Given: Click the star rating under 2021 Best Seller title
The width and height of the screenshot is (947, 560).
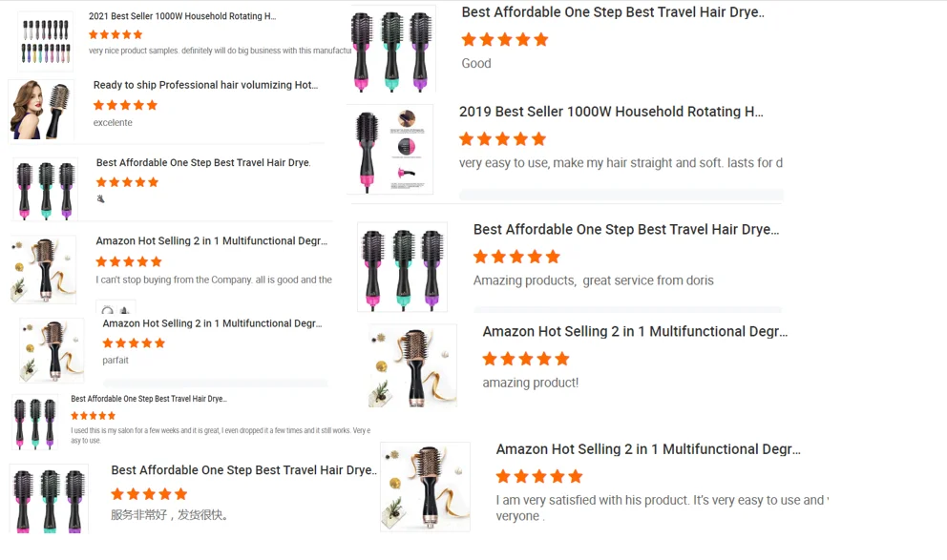Looking at the screenshot, I should click(116, 34).
